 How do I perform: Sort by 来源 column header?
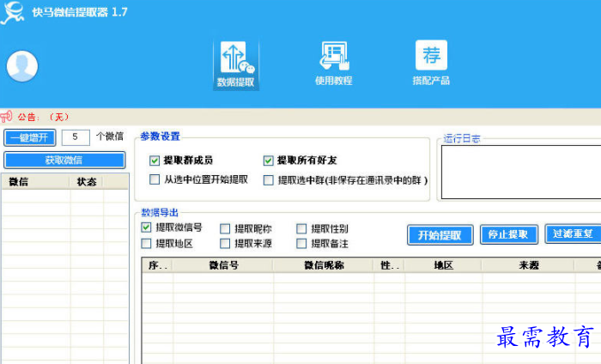[528, 265]
